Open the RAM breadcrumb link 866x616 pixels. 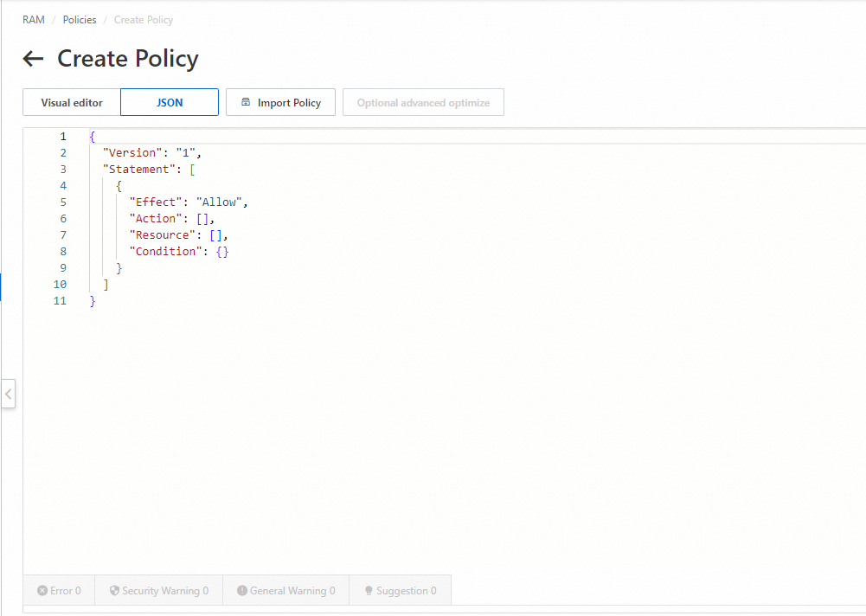(34, 20)
